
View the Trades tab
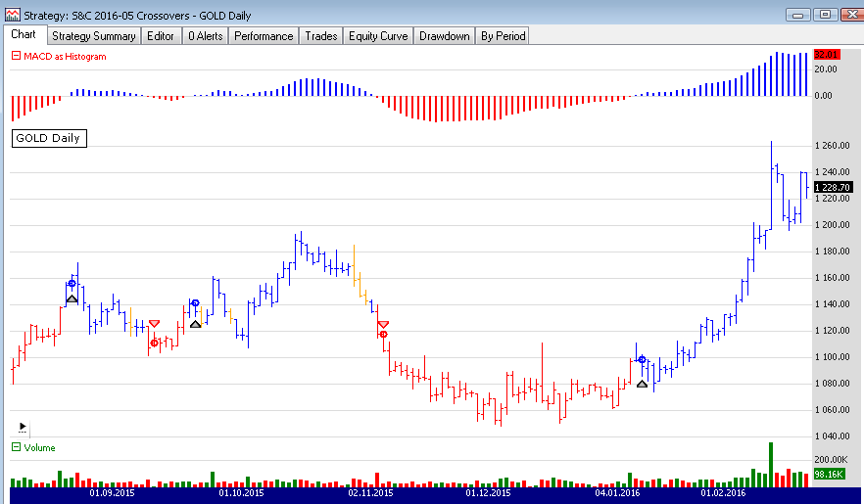pos(320,36)
